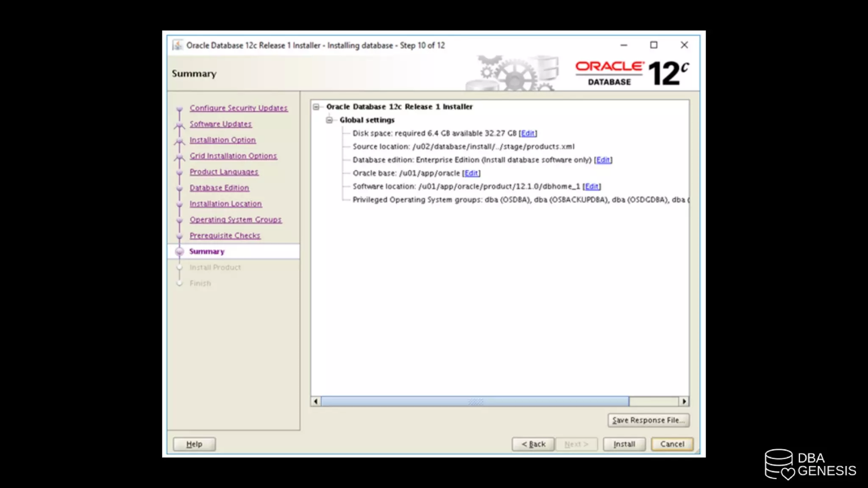Open the Installation Option step
The image size is (868, 488).
click(223, 140)
